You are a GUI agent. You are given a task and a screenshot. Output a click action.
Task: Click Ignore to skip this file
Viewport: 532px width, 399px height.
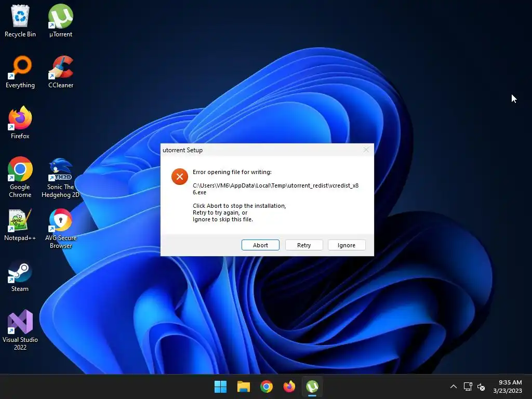(x=347, y=245)
